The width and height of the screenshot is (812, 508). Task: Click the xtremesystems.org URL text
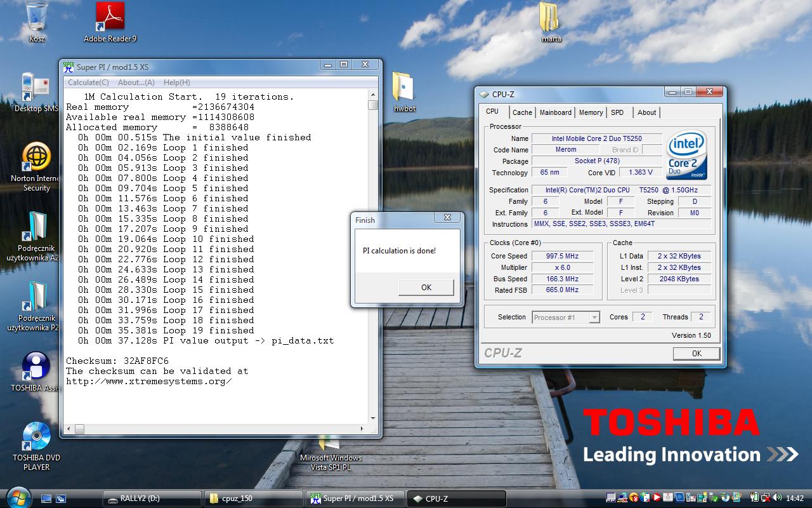pyautogui.click(x=149, y=381)
